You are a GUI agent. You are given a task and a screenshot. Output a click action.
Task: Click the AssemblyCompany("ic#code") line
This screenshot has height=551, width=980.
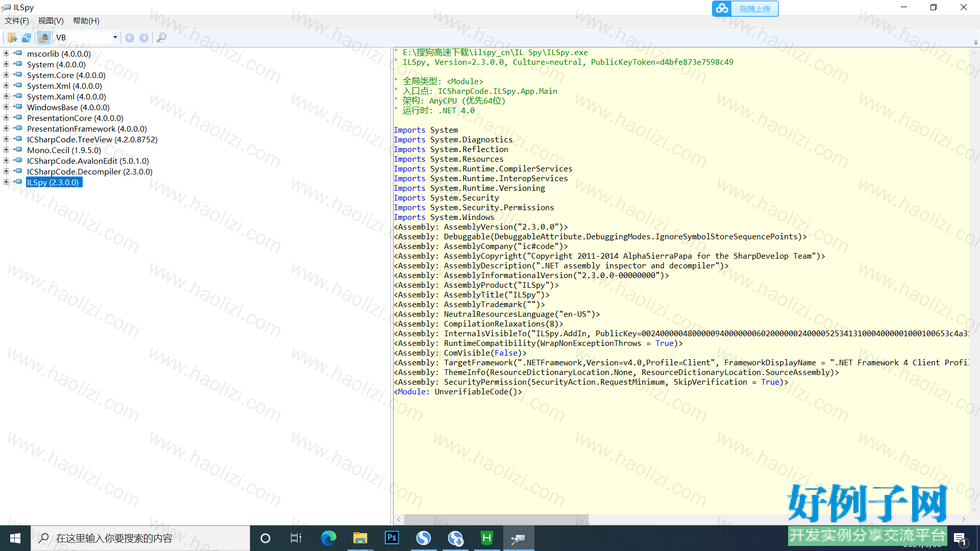[481, 246]
